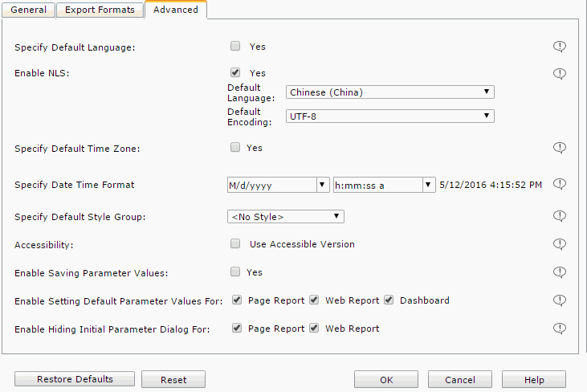587x392 pixels.
Task: Open the M/d/yyyy date format dropdown
Action: pyautogui.click(x=278, y=185)
